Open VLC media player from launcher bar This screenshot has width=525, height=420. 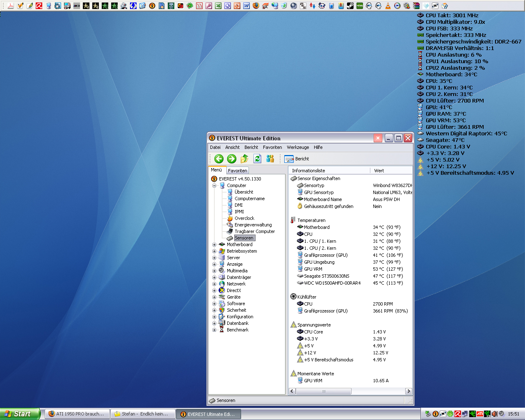point(388,6)
